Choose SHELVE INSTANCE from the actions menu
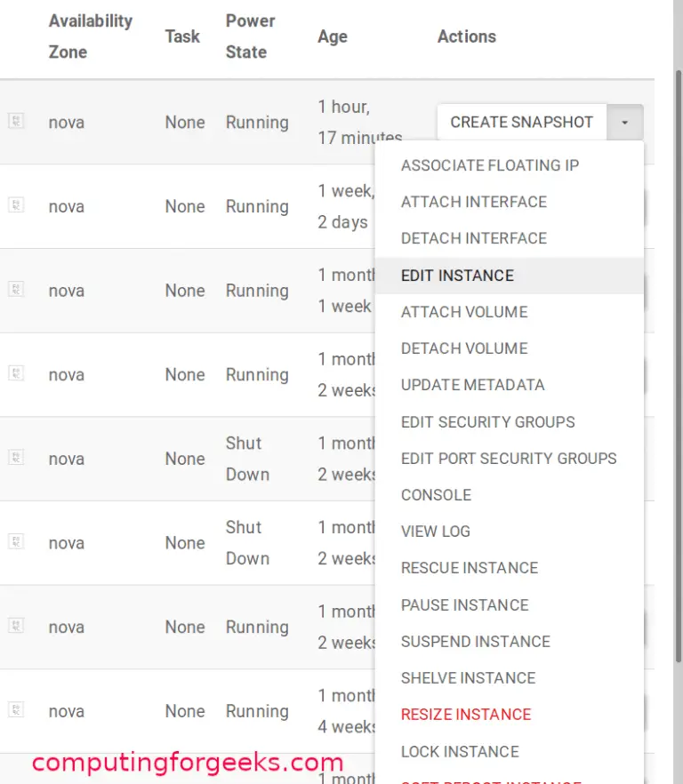The height and width of the screenshot is (784, 683). (x=468, y=677)
